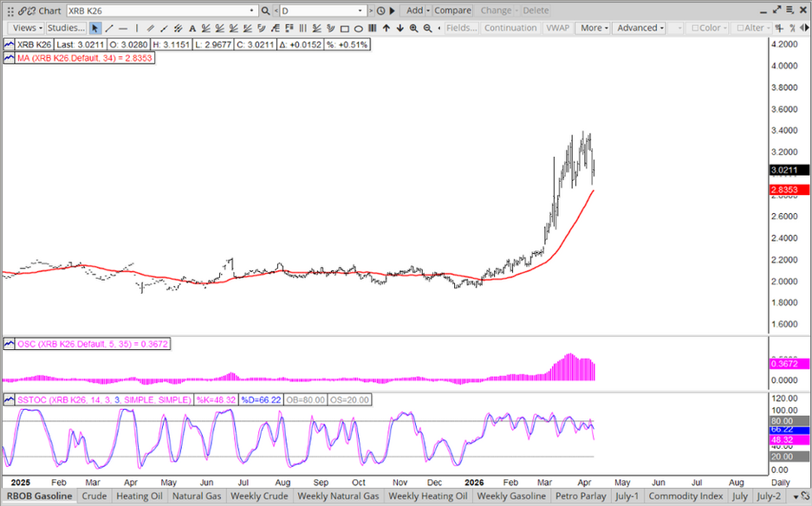The image size is (812, 506).
Task: Switch to the Heating Oil tab
Action: [140, 496]
